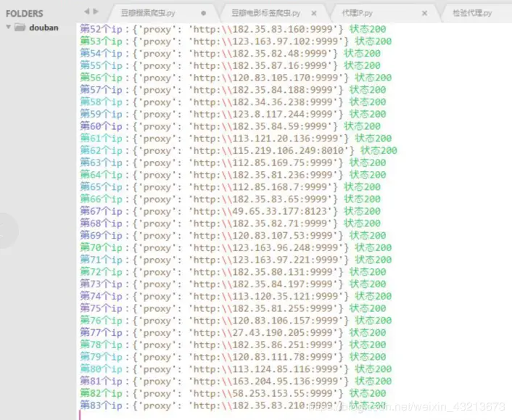Click IP 115.219.106.249:8010 text

pyautogui.click(x=288, y=151)
